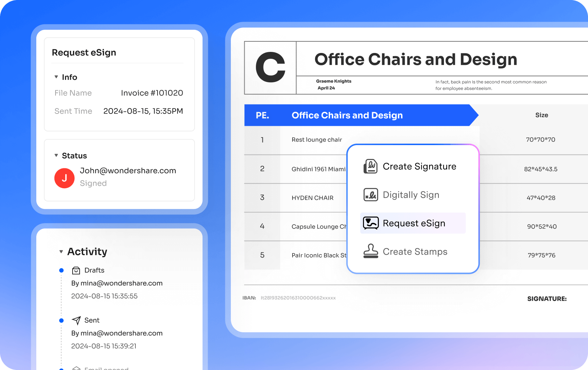Click the IBAN: label
The image size is (588, 370).
249,298
